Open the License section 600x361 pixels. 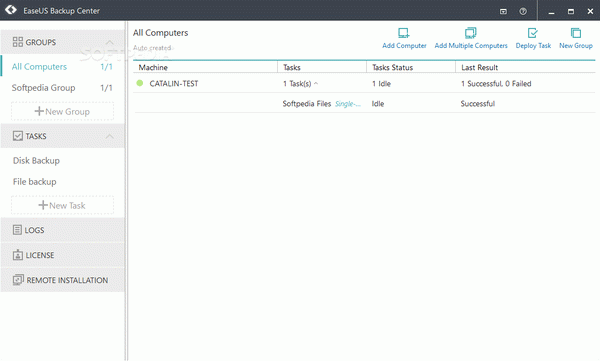[x=62, y=255]
